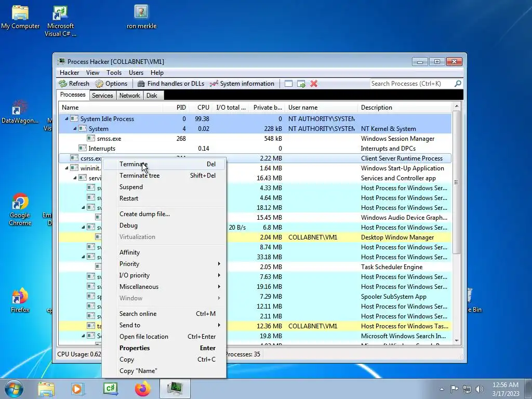Open the DataWagon desktop shortcut
The height and width of the screenshot is (399, 532).
[20, 112]
